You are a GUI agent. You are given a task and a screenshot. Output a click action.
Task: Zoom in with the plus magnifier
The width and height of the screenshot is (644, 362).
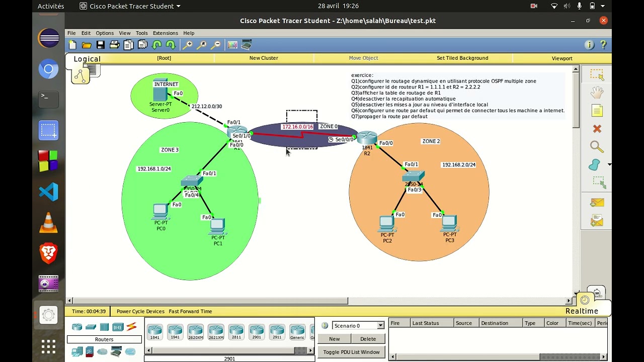tap(187, 45)
